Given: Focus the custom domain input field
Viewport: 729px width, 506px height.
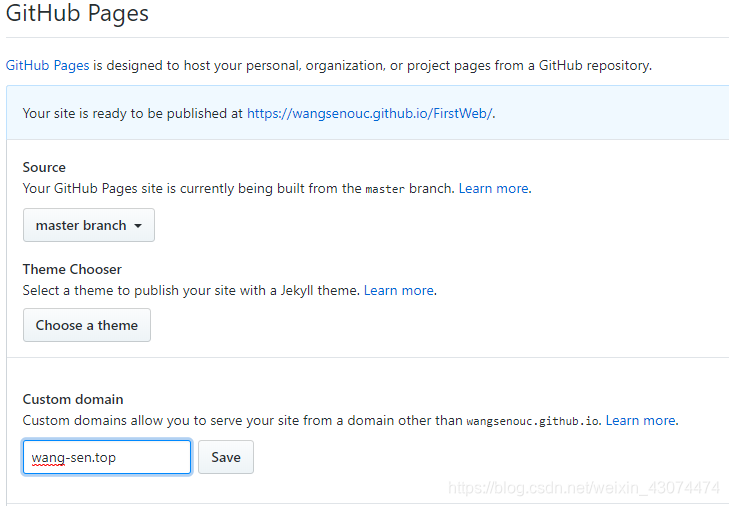Looking at the screenshot, I should pyautogui.click(x=107, y=457).
